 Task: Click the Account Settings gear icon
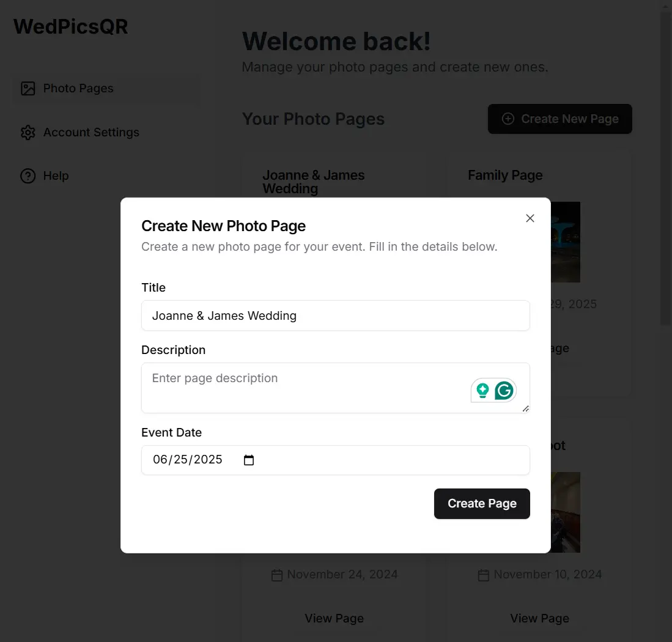click(x=28, y=133)
